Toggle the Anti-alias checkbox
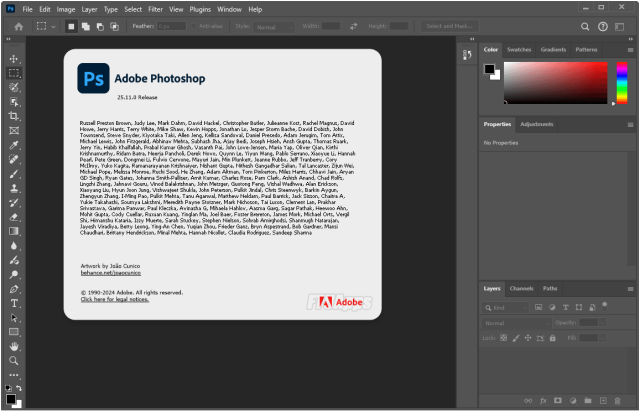 [x=194, y=26]
